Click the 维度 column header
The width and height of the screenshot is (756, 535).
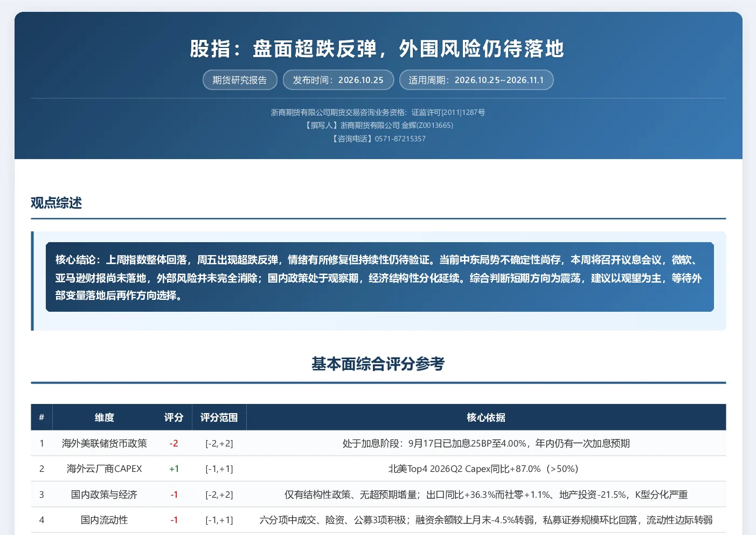tap(104, 417)
